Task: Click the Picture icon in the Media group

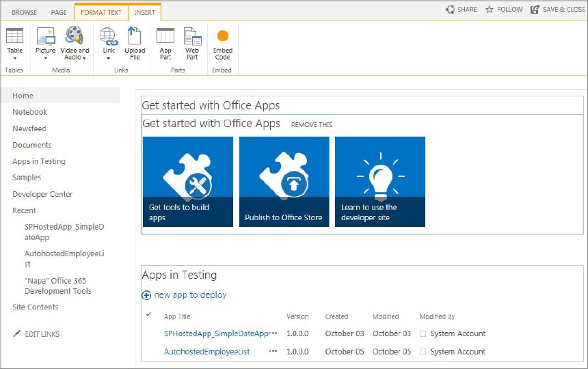Action: click(x=46, y=36)
